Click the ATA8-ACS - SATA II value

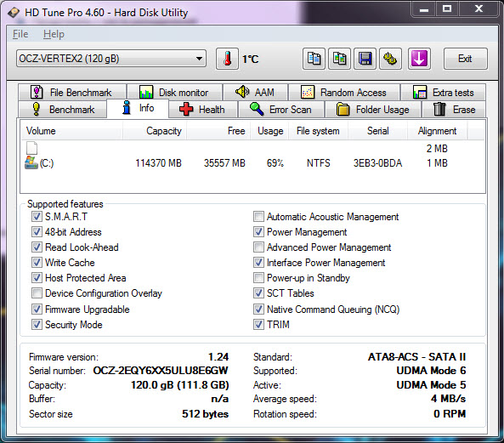pyautogui.click(x=416, y=357)
